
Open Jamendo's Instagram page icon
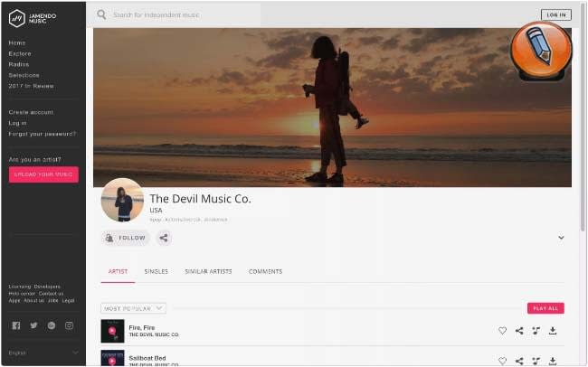tap(69, 325)
